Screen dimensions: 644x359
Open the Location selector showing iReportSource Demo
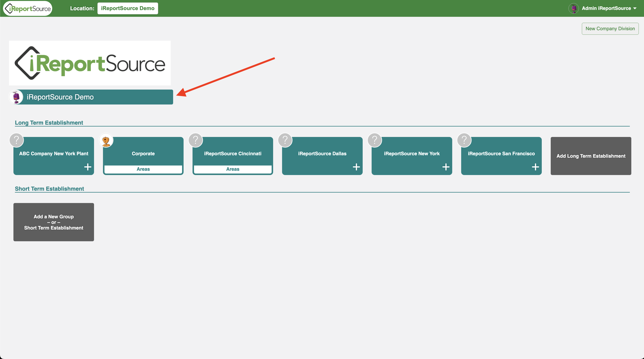click(x=127, y=8)
